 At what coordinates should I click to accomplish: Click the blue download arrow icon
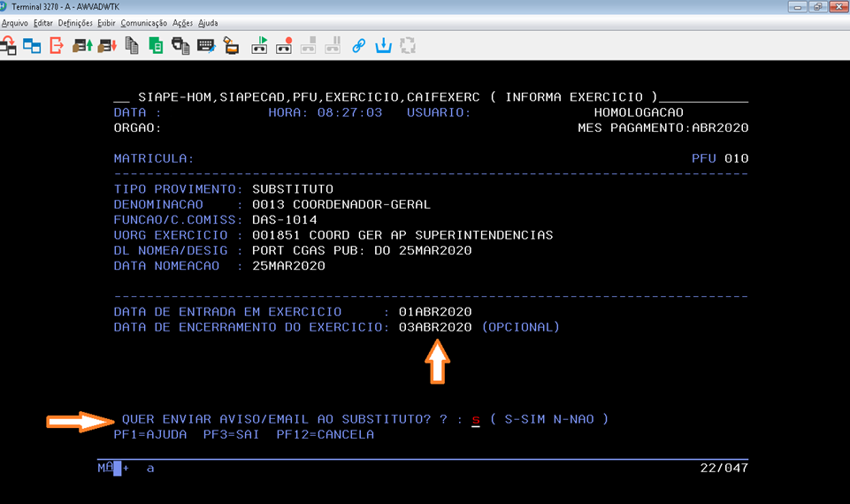tap(384, 45)
